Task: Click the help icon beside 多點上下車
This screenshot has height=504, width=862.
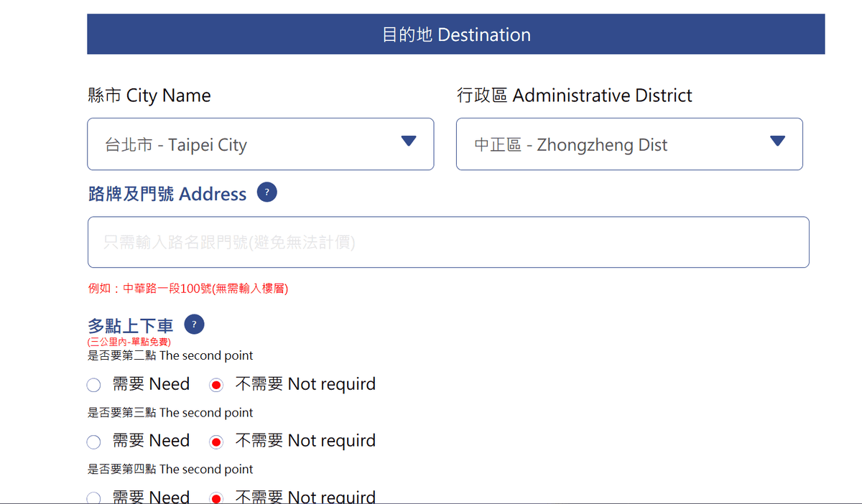Action: [x=194, y=325]
